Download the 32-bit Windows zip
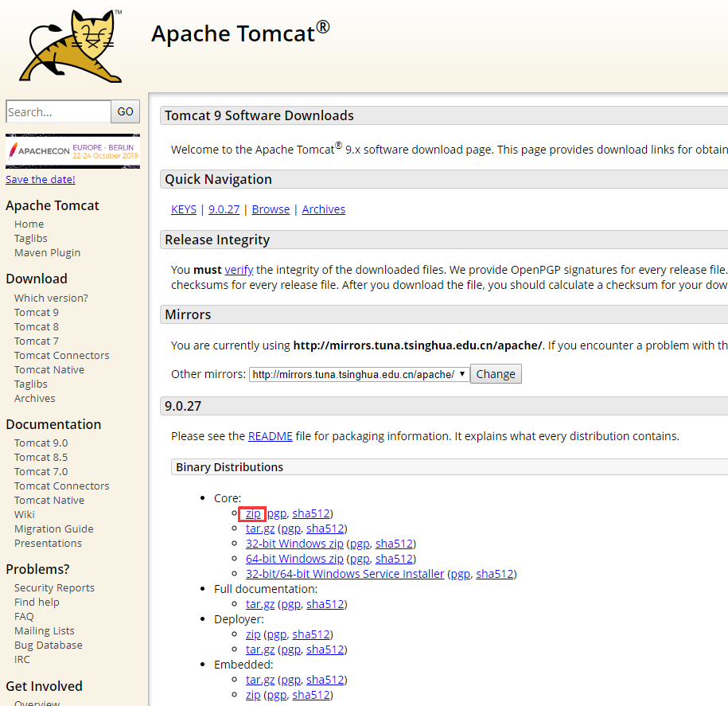Image resolution: width=728 pixels, height=706 pixels. coord(294,544)
